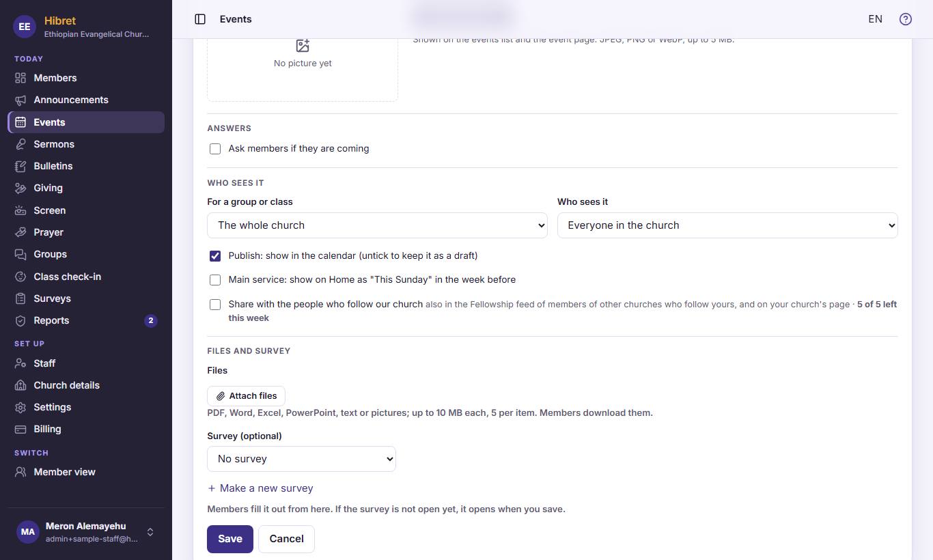
Task: Click the Surveys clipboard icon
Action: pos(20,298)
